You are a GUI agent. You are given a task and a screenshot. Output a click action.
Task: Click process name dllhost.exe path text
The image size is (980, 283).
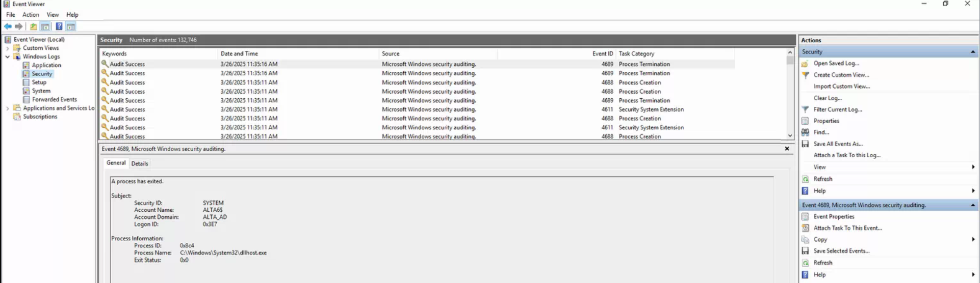(x=223, y=253)
